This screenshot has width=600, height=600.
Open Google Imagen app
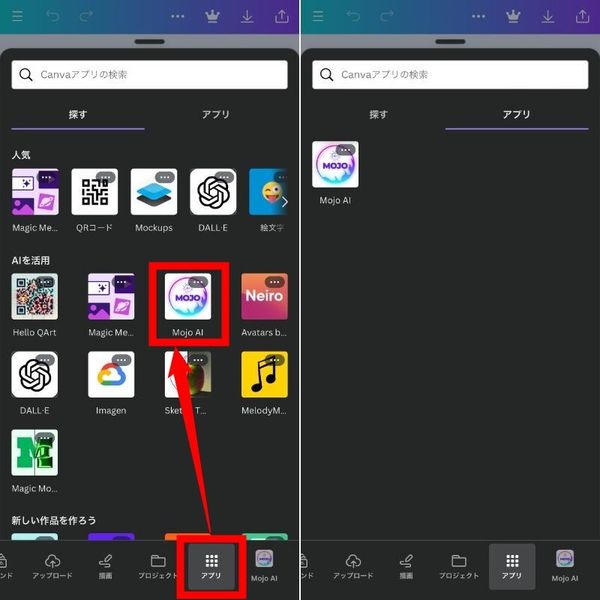[x=111, y=374]
